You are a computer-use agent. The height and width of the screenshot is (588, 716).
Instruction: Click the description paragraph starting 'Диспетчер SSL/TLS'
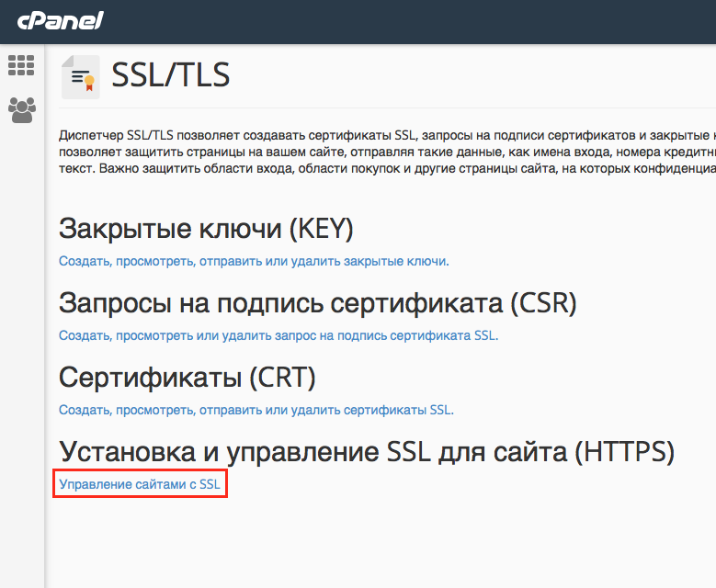387,152
